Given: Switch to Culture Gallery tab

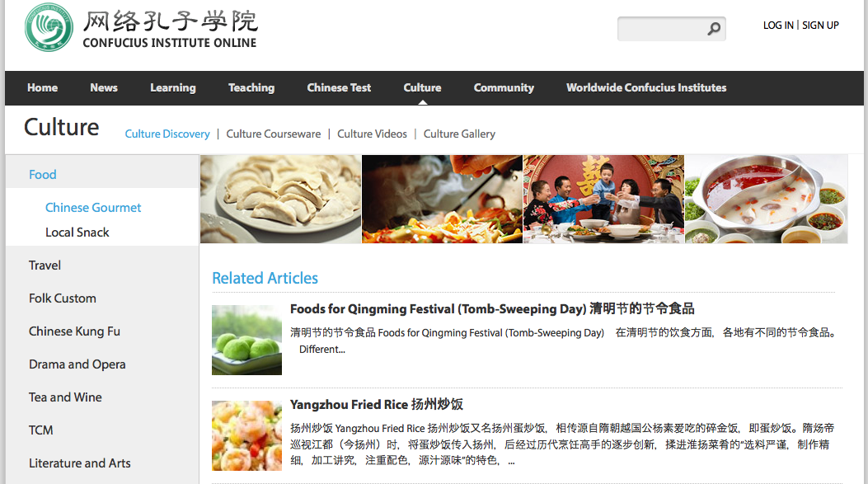Looking at the screenshot, I should (459, 134).
